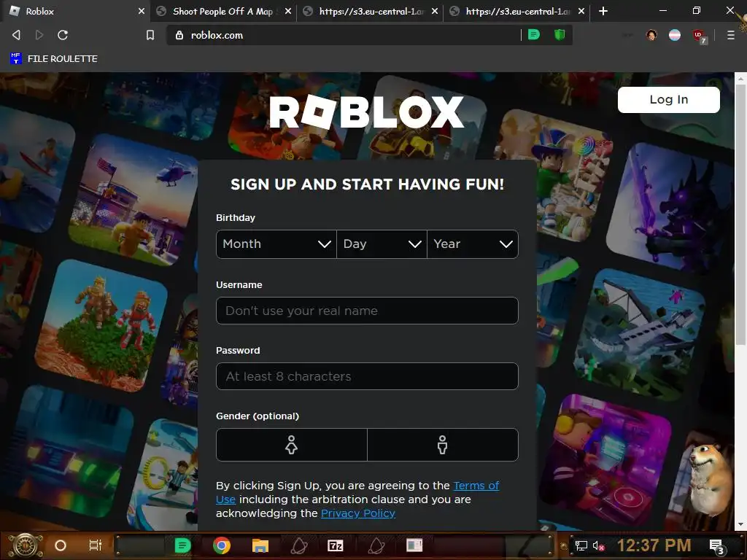
Task: Switch to the Shoot People Off A Map tab
Action: (x=222, y=11)
